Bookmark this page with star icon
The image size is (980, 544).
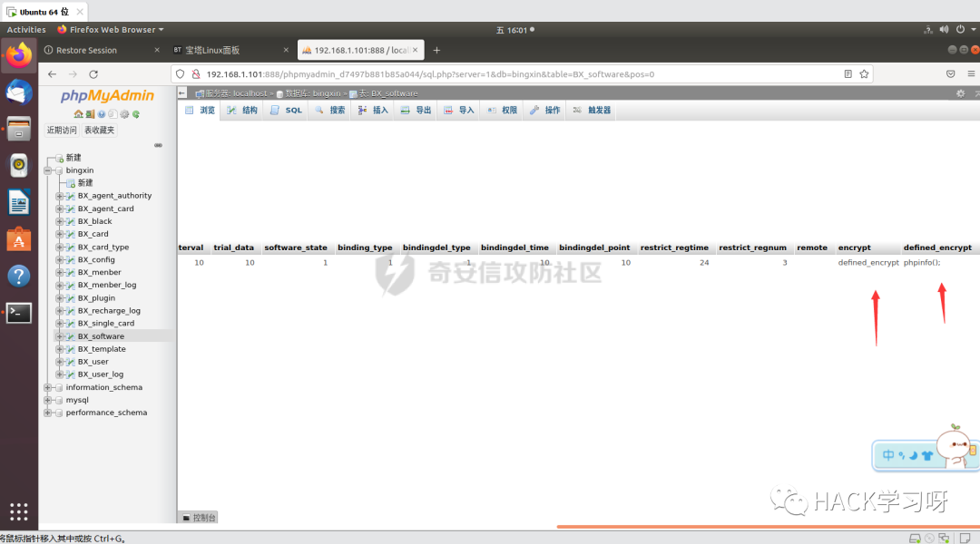(864, 74)
